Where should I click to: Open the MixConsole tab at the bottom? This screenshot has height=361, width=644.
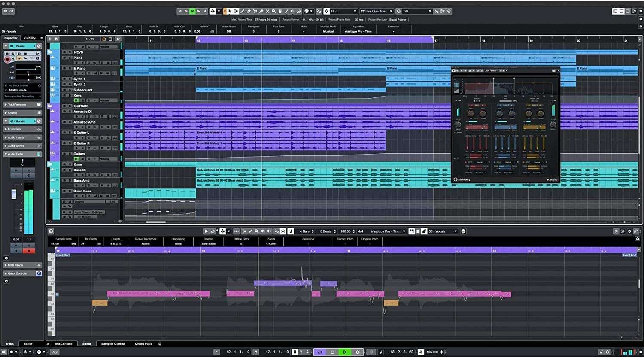[64, 343]
